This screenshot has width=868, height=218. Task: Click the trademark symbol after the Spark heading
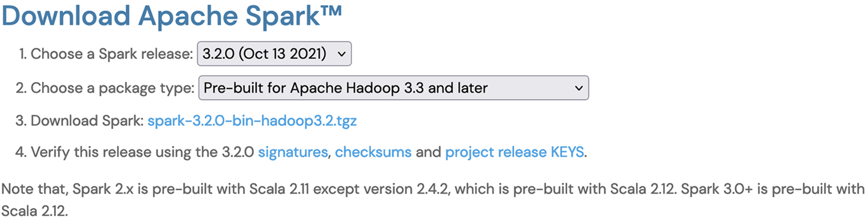click(331, 11)
